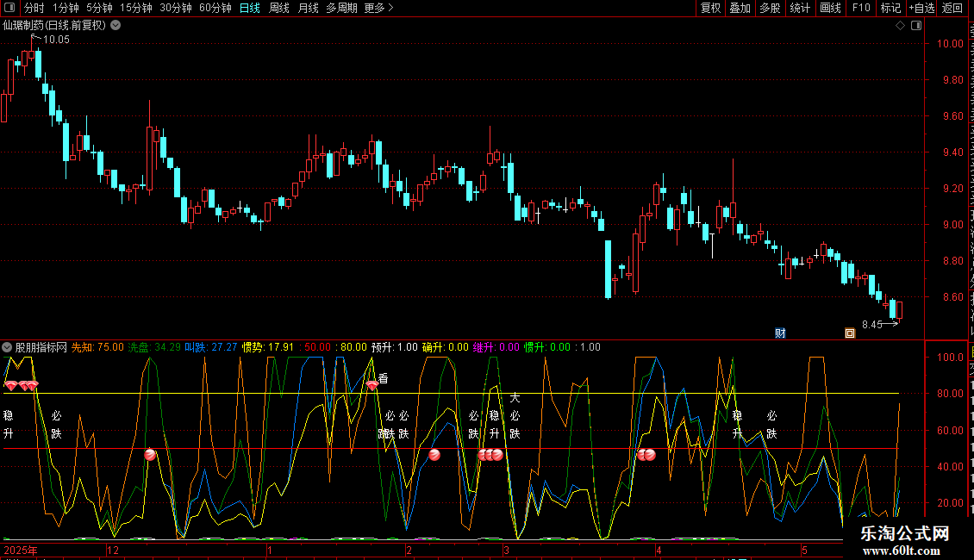This screenshot has width=974, height=560.
Task: Open indicator menu beside 股朋指标网
Action: [7, 347]
